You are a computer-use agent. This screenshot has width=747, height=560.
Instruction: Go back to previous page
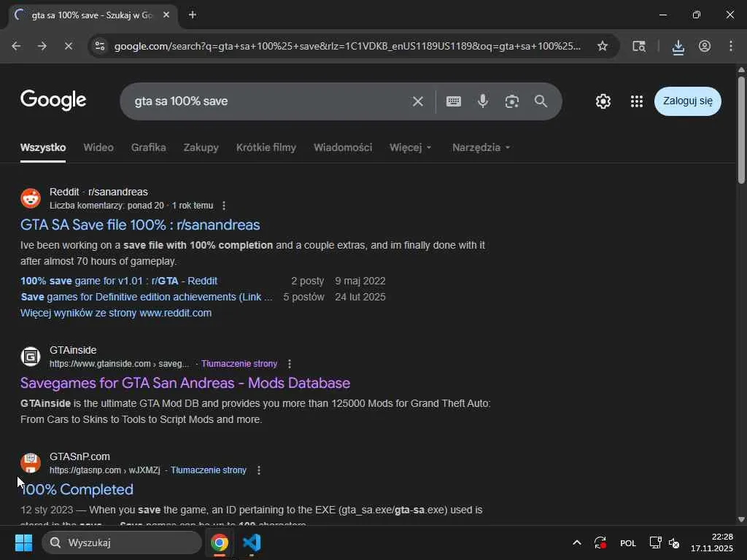click(x=16, y=46)
